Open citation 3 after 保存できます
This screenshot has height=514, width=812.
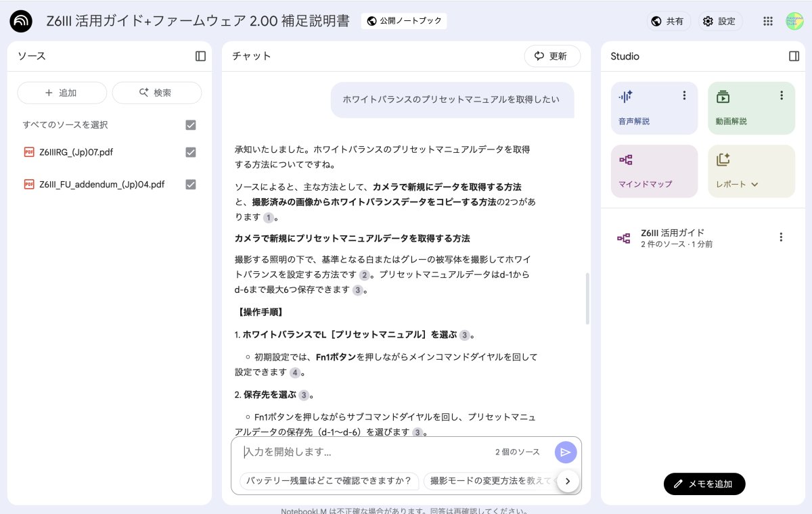point(358,290)
